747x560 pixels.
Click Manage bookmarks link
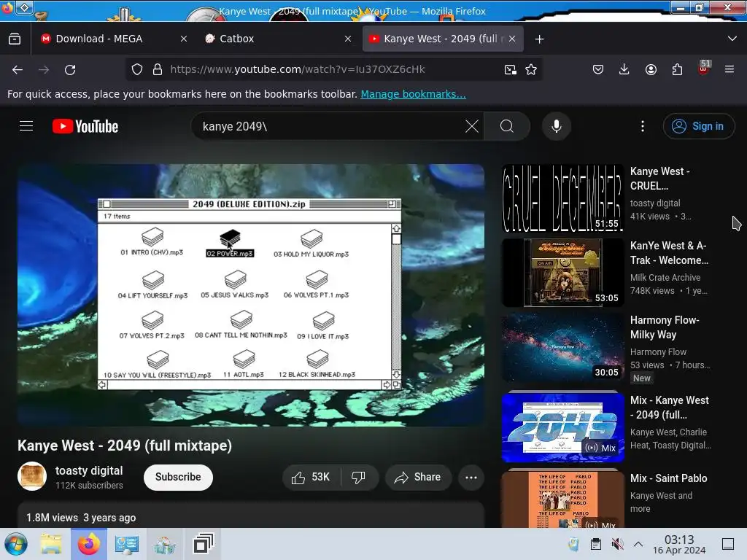click(413, 94)
